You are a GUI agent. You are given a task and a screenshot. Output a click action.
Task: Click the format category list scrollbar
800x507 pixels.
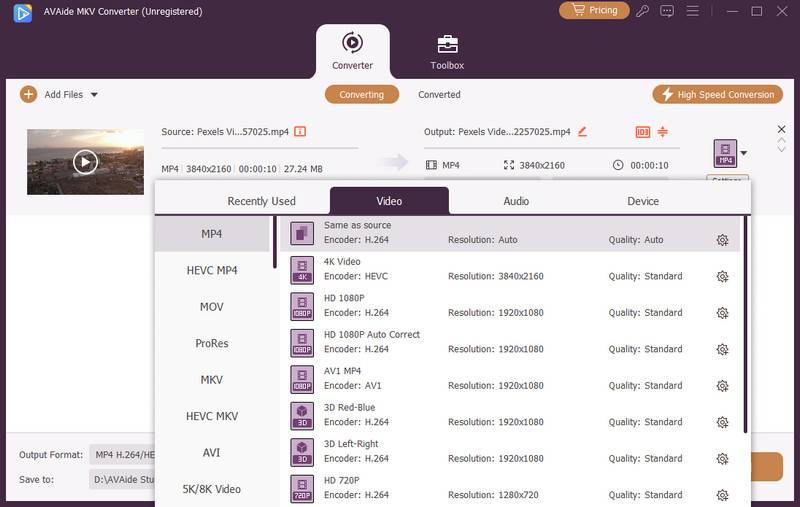point(274,242)
